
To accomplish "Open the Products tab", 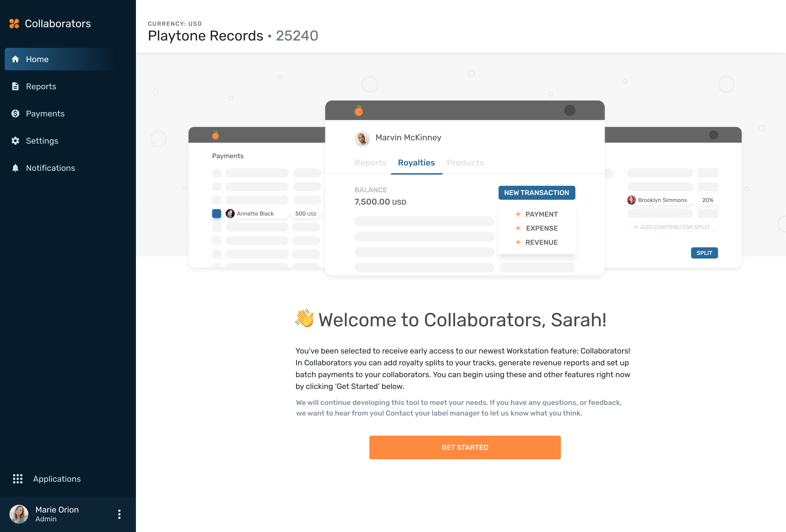I will 465,163.
